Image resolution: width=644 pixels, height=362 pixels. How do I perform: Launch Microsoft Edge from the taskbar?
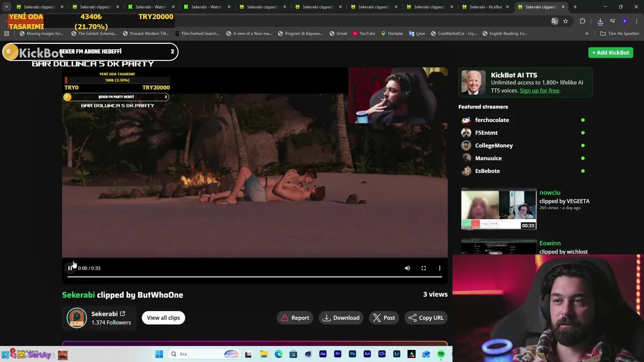click(x=279, y=354)
